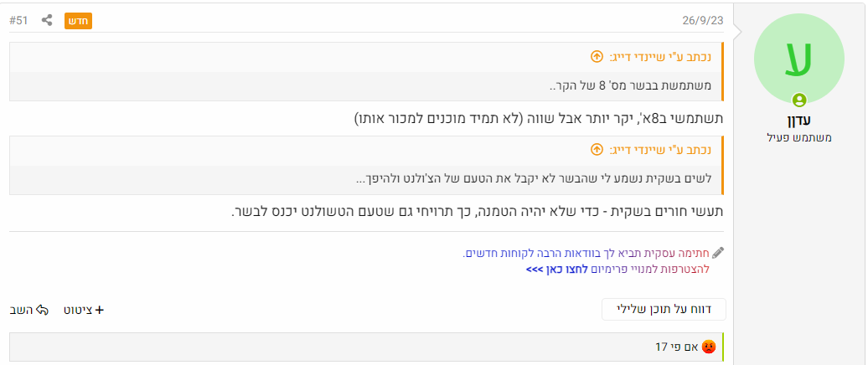This screenshot has width=868, height=365.
Task: Click the 'משתמש פעיל' user title
Action: point(799,136)
